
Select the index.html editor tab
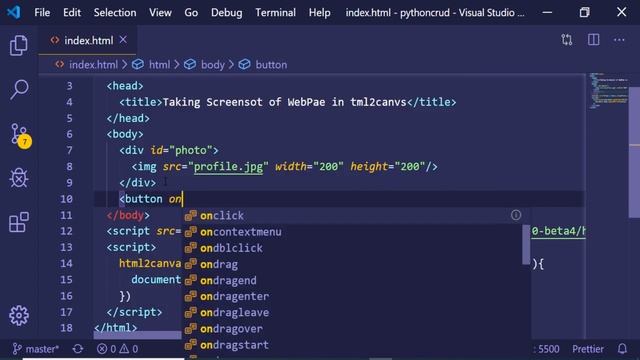click(x=87, y=40)
